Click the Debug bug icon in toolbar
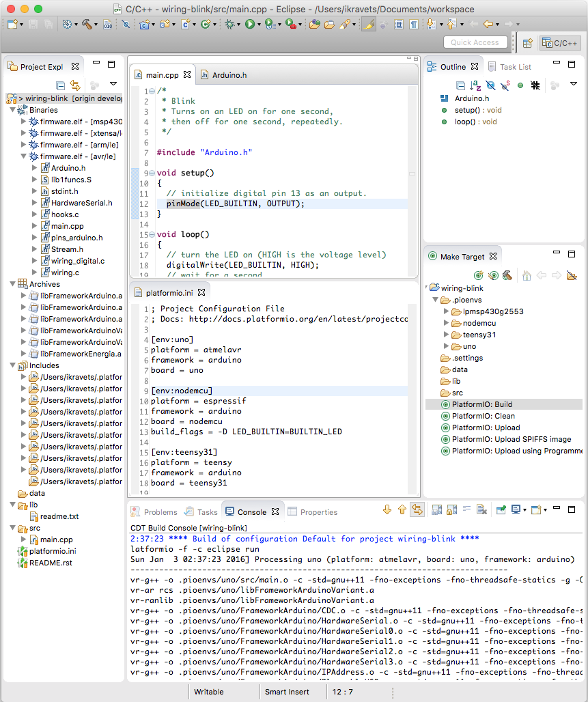This screenshot has height=702, width=588. [230, 24]
